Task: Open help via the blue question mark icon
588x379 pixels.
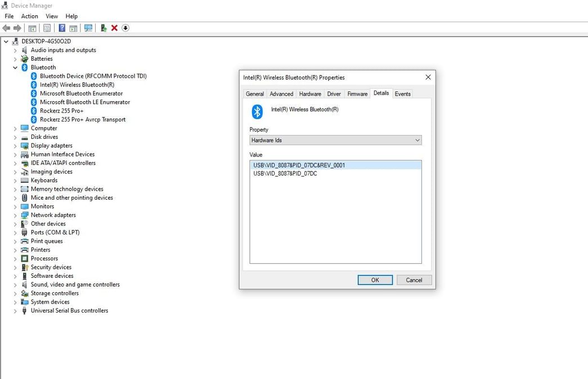Action: (x=62, y=28)
